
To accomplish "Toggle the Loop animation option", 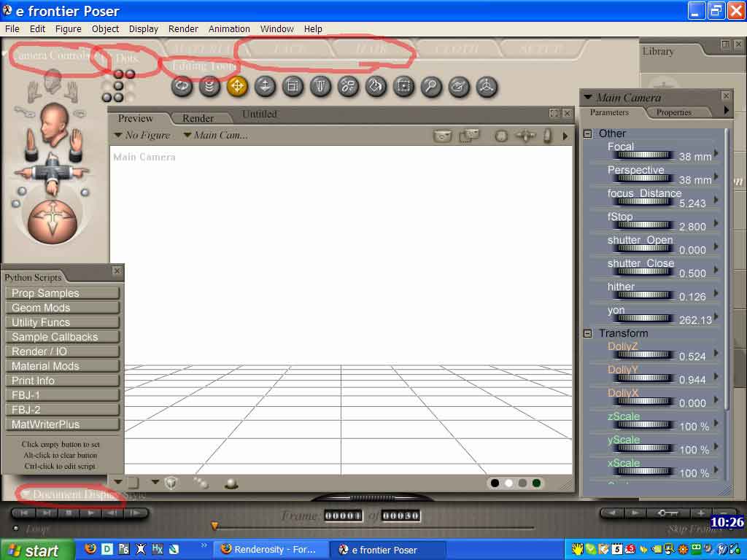I will click(16, 528).
